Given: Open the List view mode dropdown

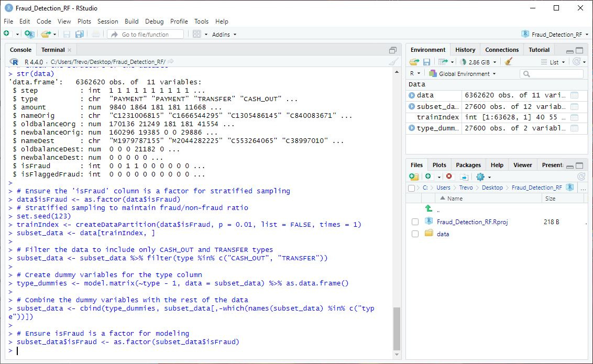Looking at the screenshot, I should [553, 62].
